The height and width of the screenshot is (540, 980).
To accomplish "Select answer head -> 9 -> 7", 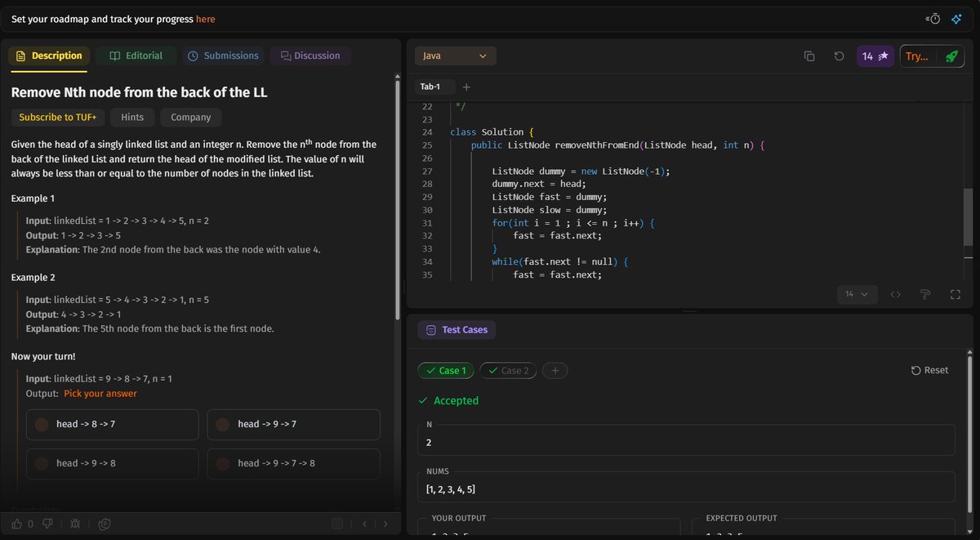I will 293,425.
